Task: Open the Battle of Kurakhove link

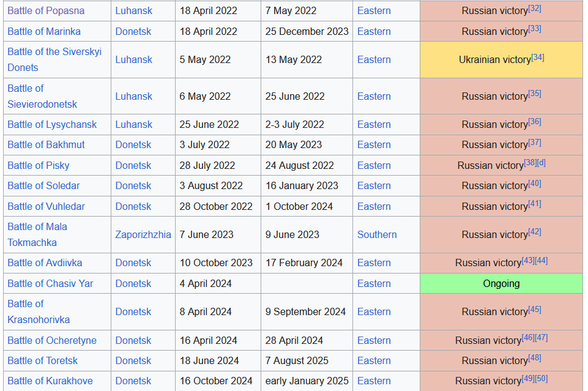Action: click(x=50, y=381)
